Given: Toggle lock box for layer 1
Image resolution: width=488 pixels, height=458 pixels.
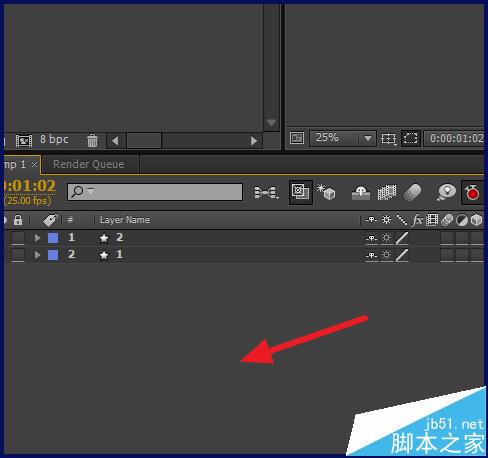Looking at the screenshot, I should 18,238.
